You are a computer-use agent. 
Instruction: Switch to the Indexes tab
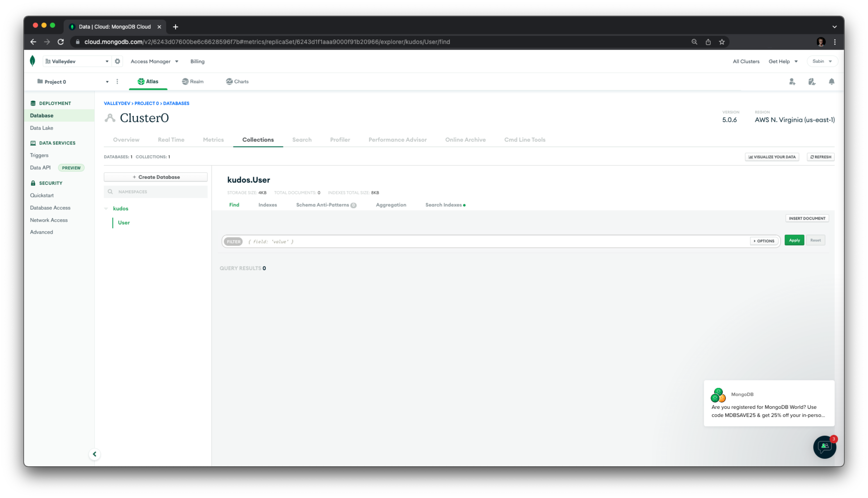267,205
